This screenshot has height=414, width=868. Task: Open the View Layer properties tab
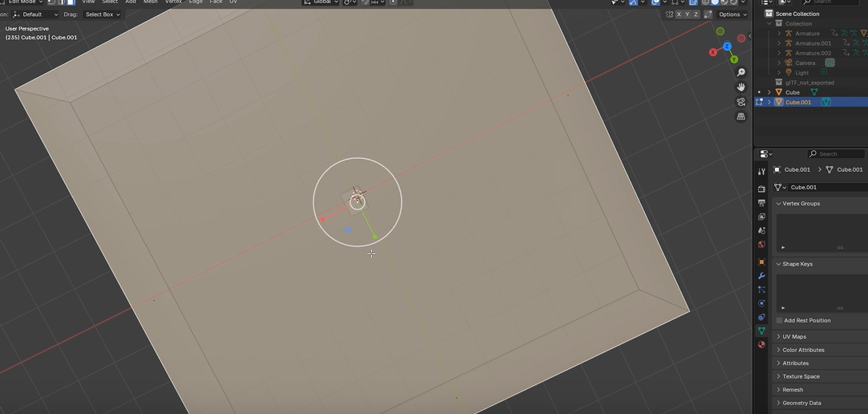click(x=762, y=217)
